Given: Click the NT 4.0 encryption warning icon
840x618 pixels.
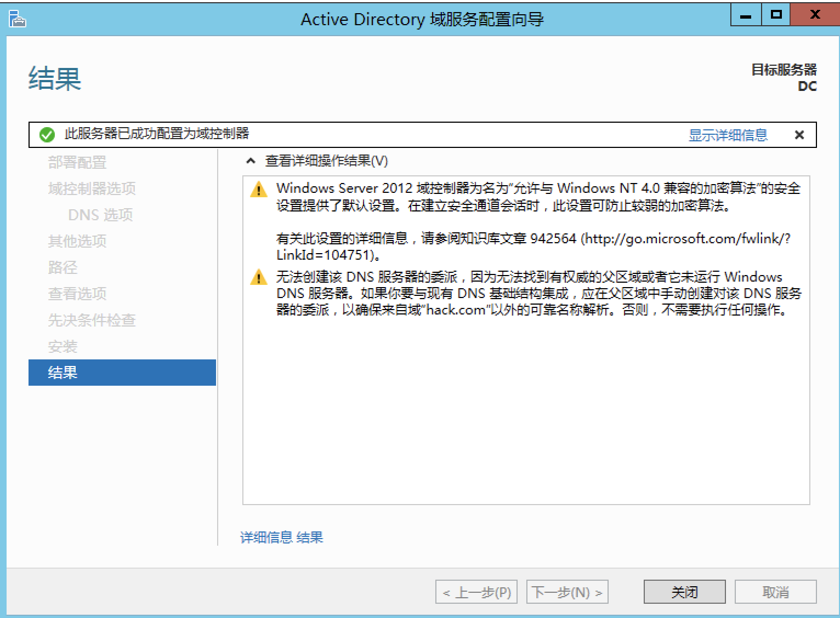Looking at the screenshot, I should tap(258, 190).
